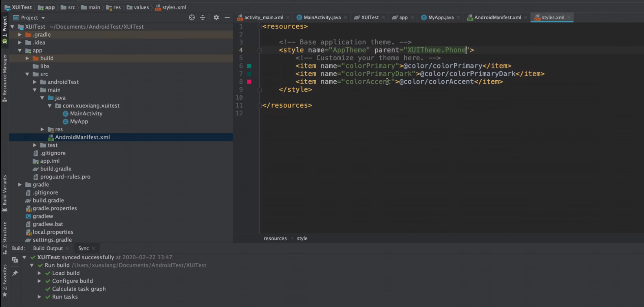Expand the androidTest folder
The height and width of the screenshot is (307, 644).
coord(35,82)
